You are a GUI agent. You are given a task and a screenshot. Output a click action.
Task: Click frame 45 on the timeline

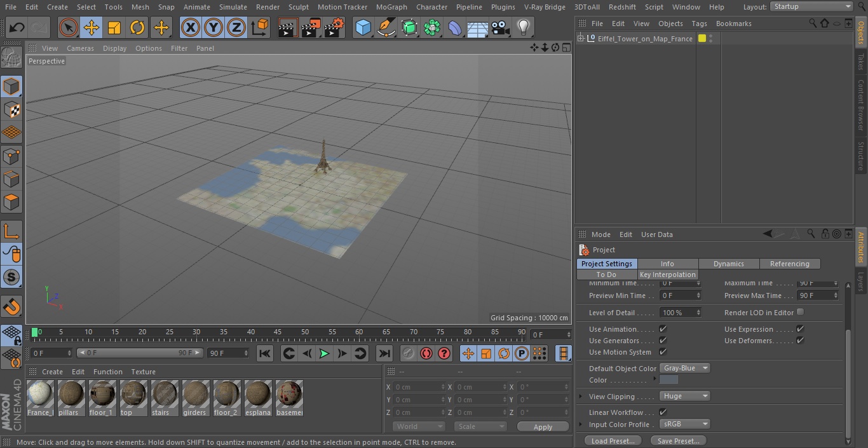tap(278, 332)
